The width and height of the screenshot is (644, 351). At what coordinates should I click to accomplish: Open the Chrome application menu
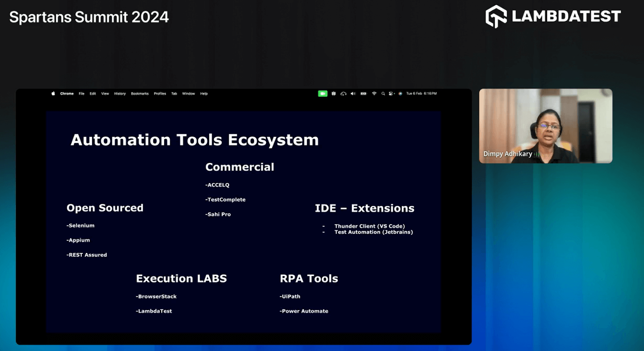click(x=67, y=94)
